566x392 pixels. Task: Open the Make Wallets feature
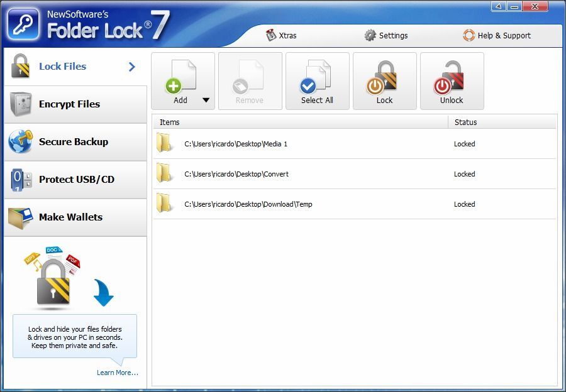(69, 217)
